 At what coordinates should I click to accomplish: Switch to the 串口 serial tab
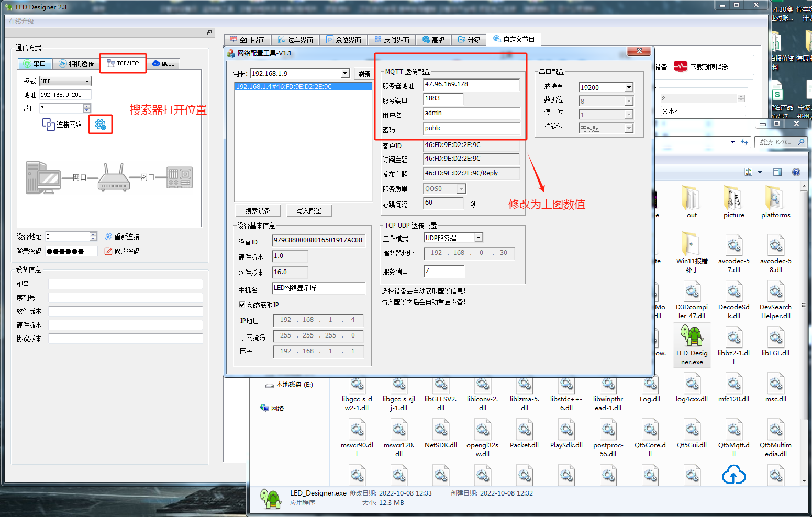(35, 64)
